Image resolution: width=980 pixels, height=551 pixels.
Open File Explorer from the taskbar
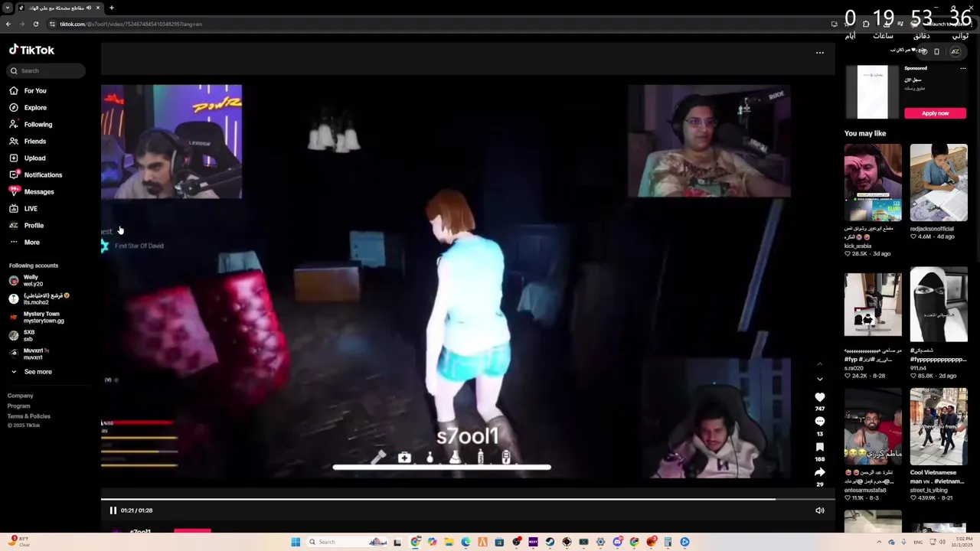coord(449,542)
